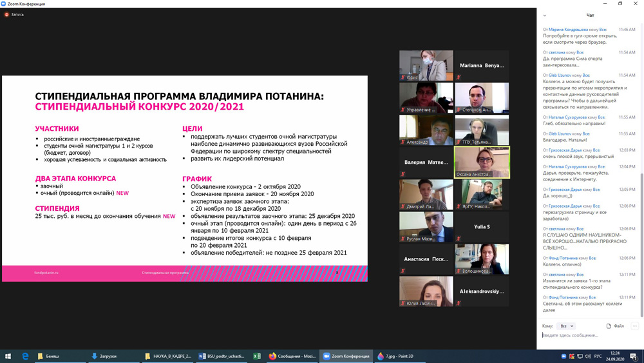Image resolution: width=644 pixels, height=363 pixels.
Task: Click the Запись recording indicator
Action: point(14,14)
